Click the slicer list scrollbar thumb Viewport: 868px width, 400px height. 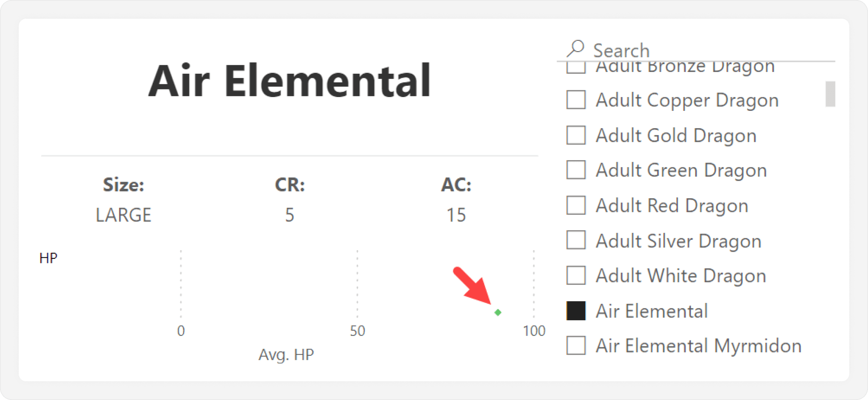coord(830,94)
